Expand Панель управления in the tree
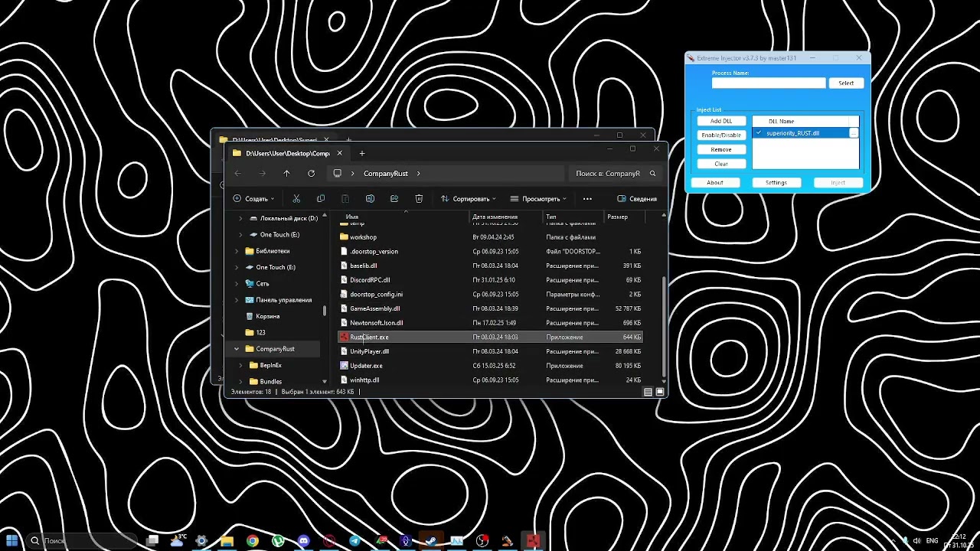This screenshot has width=980, height=551. click(x=237, y=300)
